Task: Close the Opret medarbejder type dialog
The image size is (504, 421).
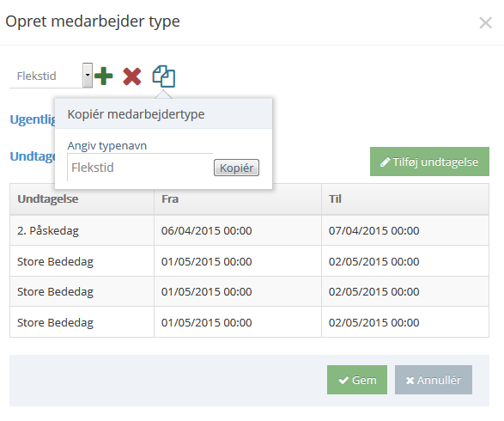Action: [x=485, y=23]
